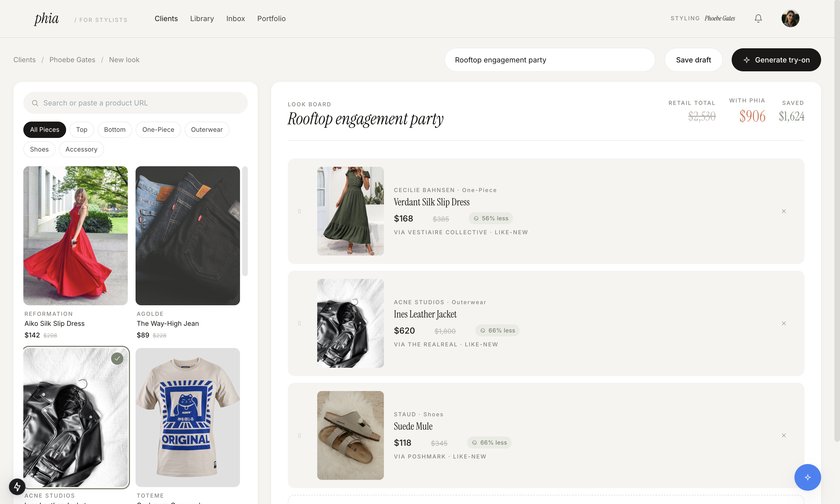Image resolution: width=840 pixels, height=504 pixels.
Task: Click the drag handle on Ines Leather Jacket
Action: (x=299, y=323)
